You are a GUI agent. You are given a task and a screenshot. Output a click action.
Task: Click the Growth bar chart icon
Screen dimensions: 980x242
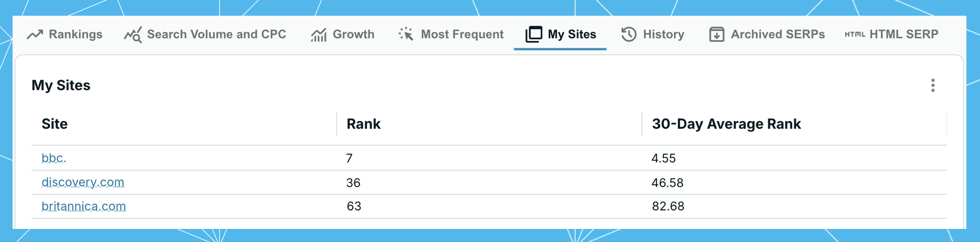319,35
